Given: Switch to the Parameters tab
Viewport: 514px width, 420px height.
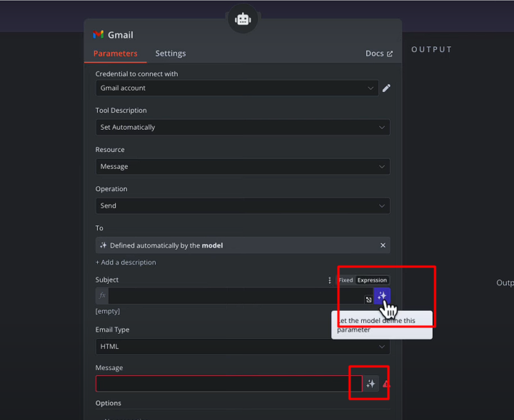Looking at the screenshot, I should click(x=116, y=53).
